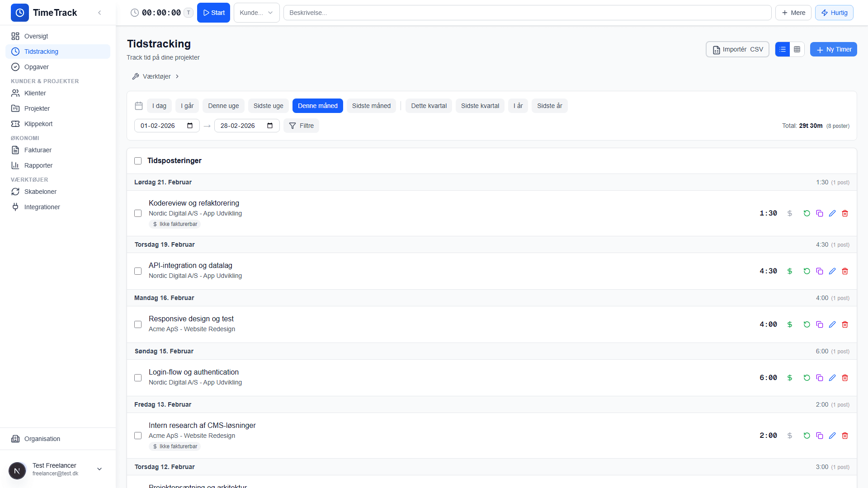Image resolution: width=868 pixels, height=488 pixels.
Task: Start the timer
Action: click(x=213, y=13)
